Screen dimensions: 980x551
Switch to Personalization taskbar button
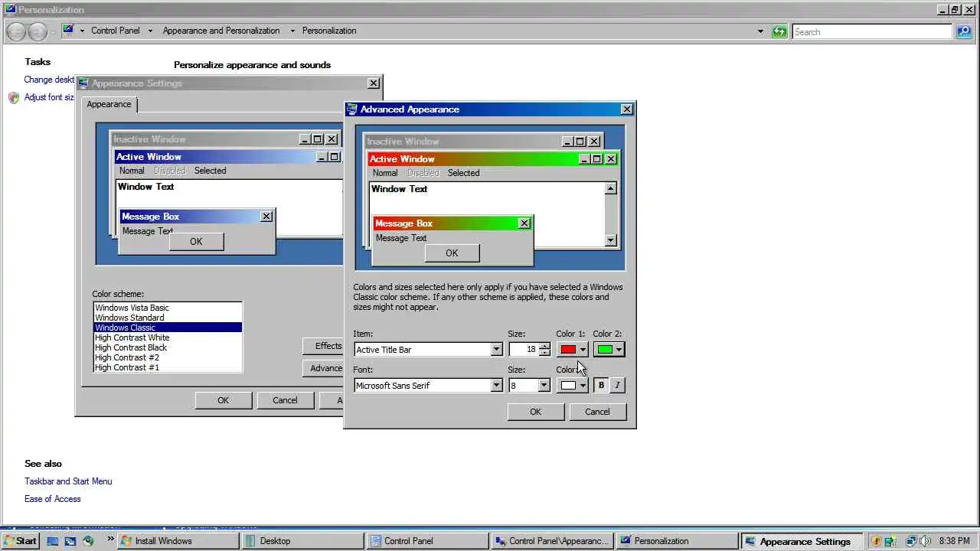pos(677,540)
